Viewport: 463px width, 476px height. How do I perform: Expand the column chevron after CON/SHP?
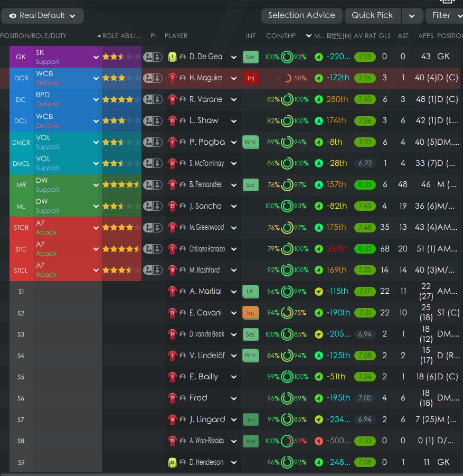pos(308,36)
